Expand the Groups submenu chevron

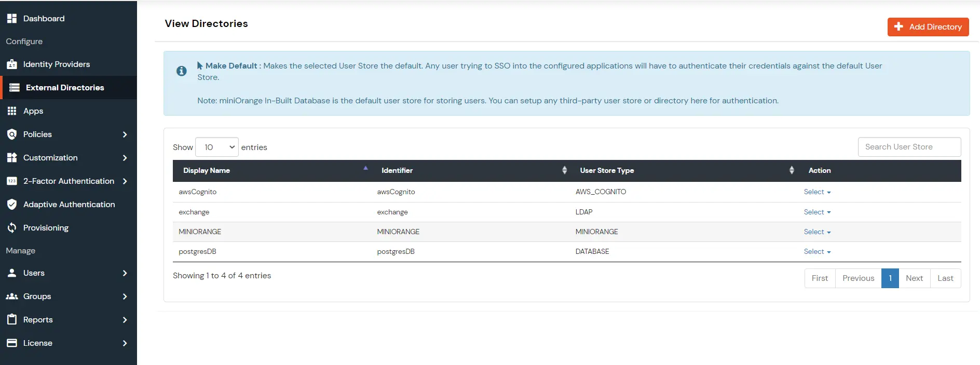pos(125,296)
